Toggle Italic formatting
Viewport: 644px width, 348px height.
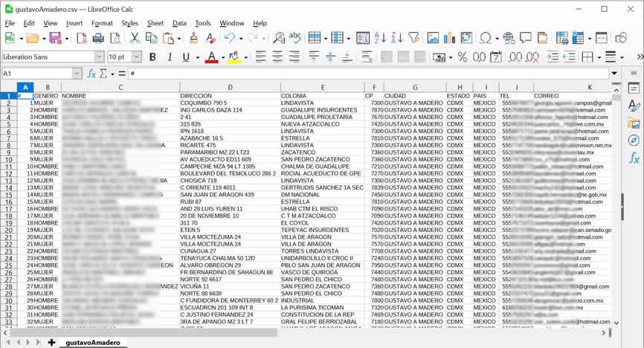click(170, 57)
